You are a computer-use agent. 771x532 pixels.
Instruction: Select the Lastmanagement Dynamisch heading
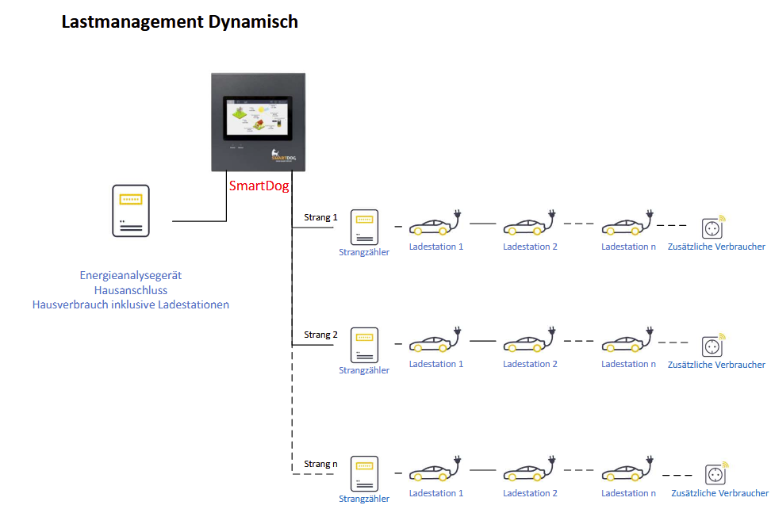[180, 22]
